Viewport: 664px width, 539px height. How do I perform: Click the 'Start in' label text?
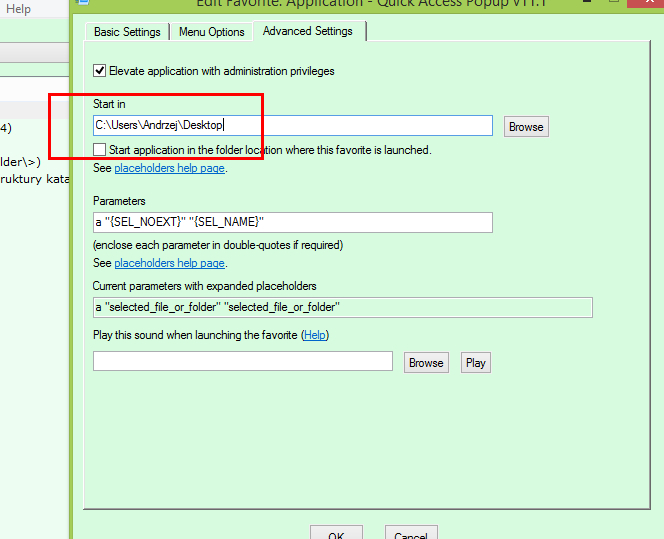pos(109,104)
